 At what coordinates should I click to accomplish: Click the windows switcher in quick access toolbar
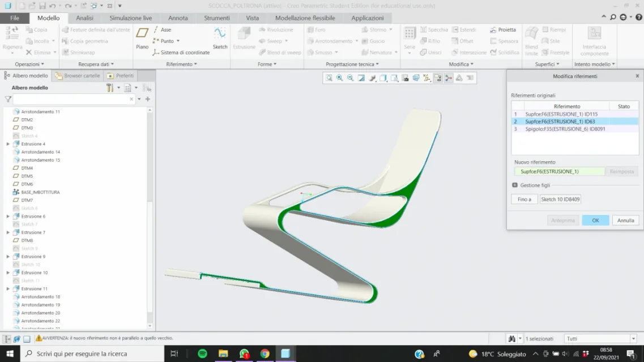pyautogui.click(x=93, y=6)
